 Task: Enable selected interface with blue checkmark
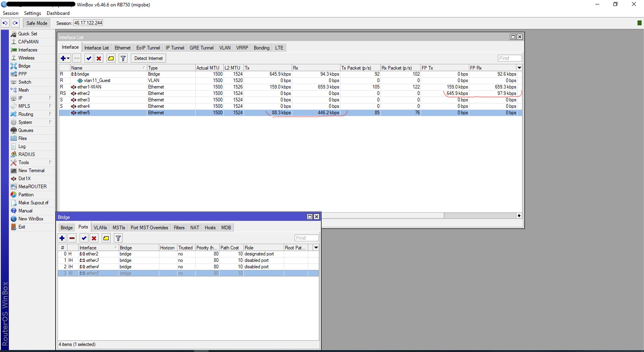pos(89,58)
